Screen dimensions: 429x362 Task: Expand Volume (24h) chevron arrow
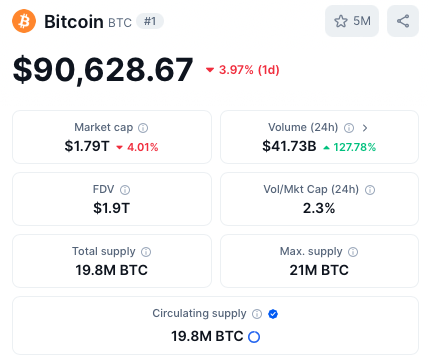[365, 128]
